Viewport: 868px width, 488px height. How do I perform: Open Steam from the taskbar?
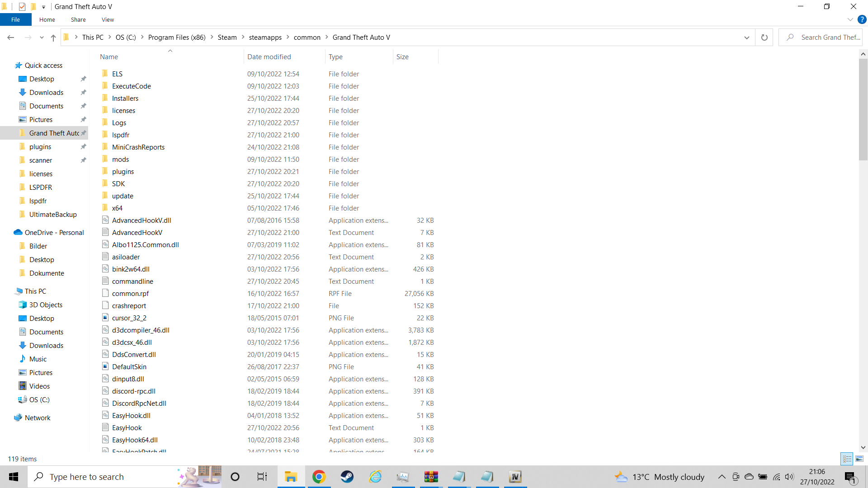(x=347, y=477)
